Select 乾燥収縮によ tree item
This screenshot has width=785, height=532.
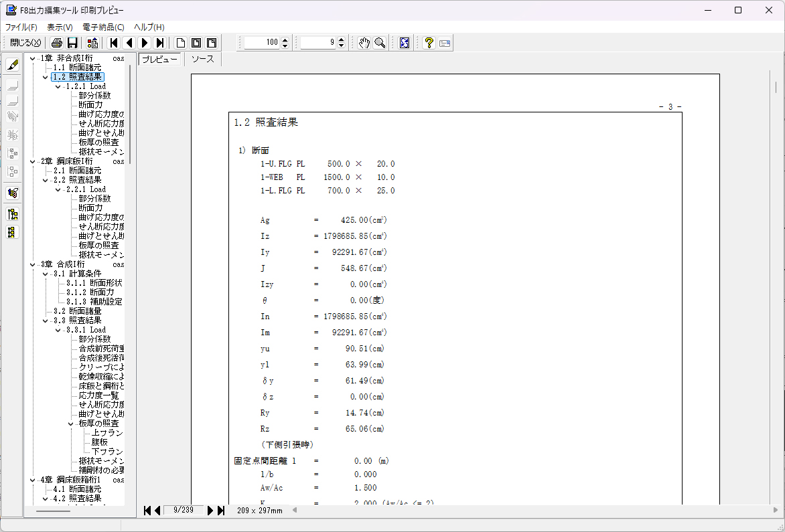pyautogui.click(x=102, y=377)
